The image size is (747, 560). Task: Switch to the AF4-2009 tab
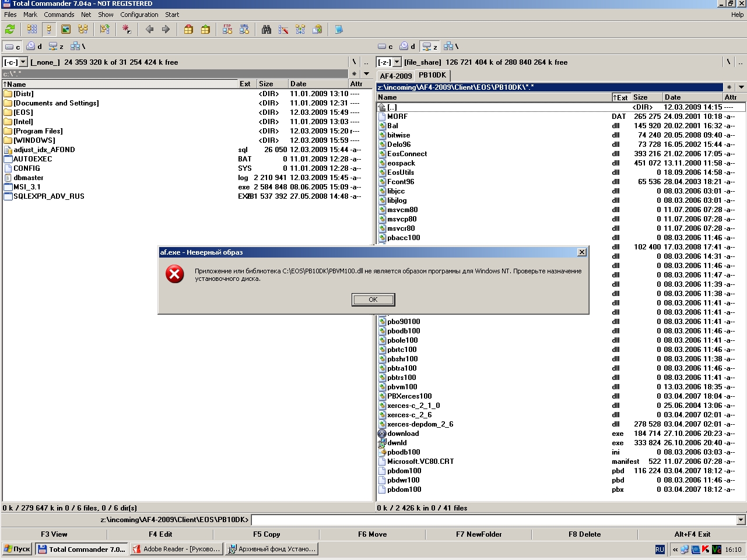(395, 76)
